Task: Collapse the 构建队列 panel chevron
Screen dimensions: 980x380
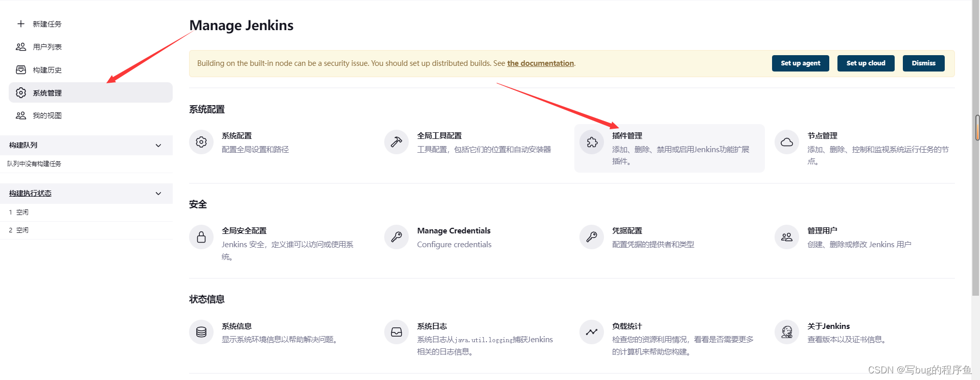Action: coord(158,146)
